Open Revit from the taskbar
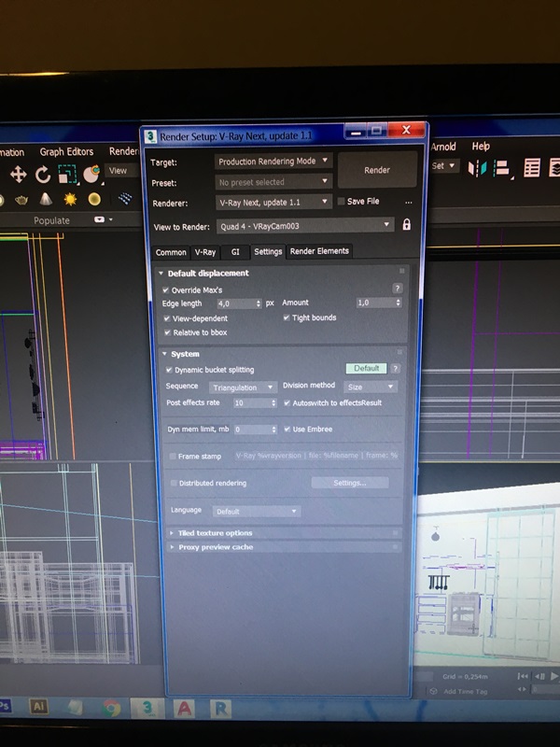 click(x=220, y=709)
